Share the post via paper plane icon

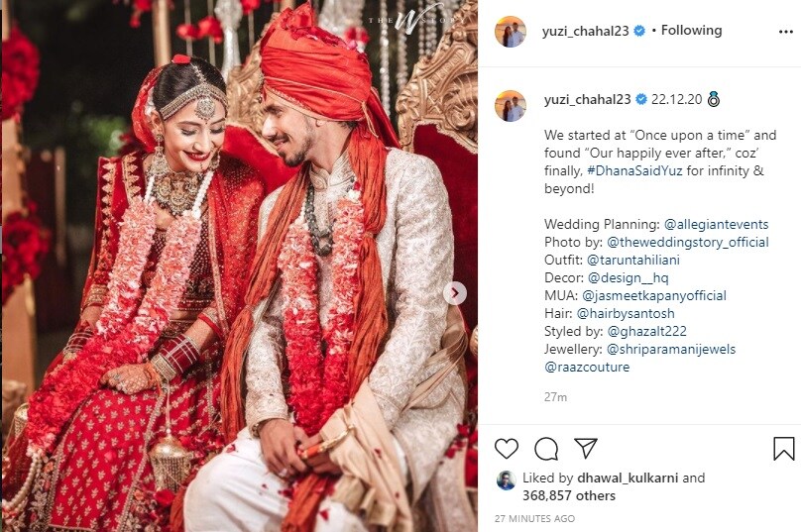586,448
